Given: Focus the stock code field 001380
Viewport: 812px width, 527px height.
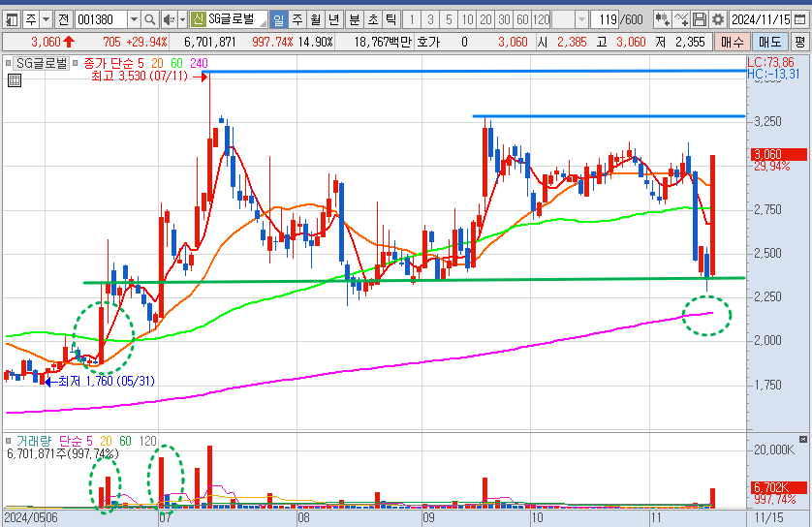Looking at the screenshot, I should click(x=101, y=20).
